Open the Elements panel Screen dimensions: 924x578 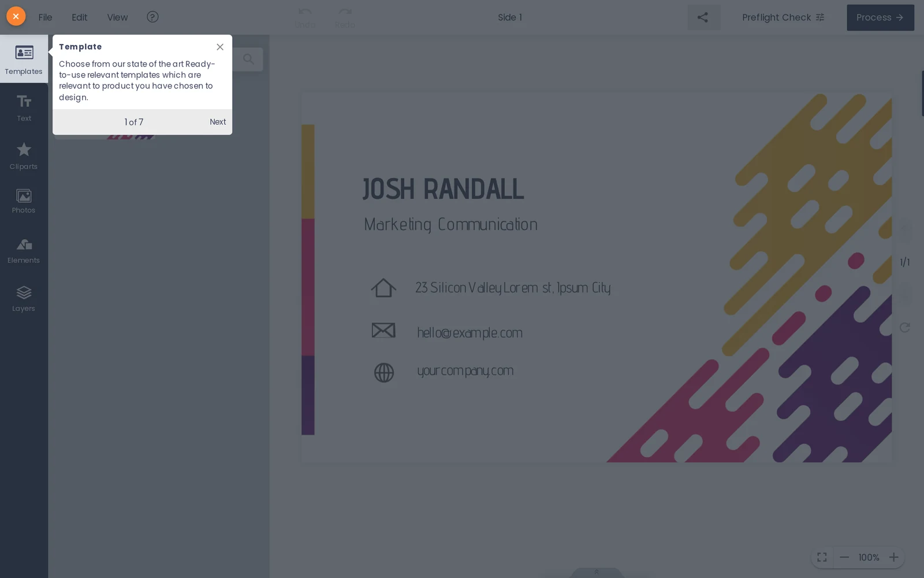click(x=24, y=251)
